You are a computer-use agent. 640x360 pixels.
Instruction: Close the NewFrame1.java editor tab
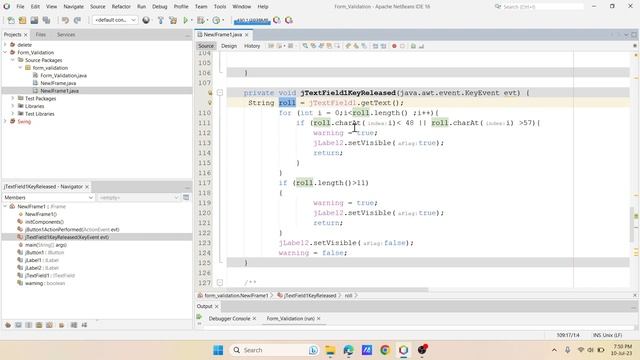pyautogui.click(x=247, y=35)
